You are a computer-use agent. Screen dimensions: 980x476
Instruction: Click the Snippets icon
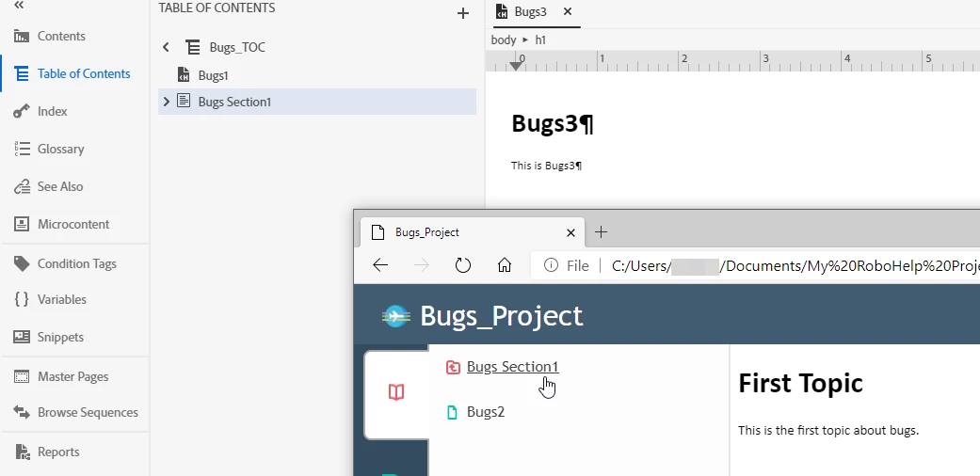pyautogui.click(x=22, y=337)
